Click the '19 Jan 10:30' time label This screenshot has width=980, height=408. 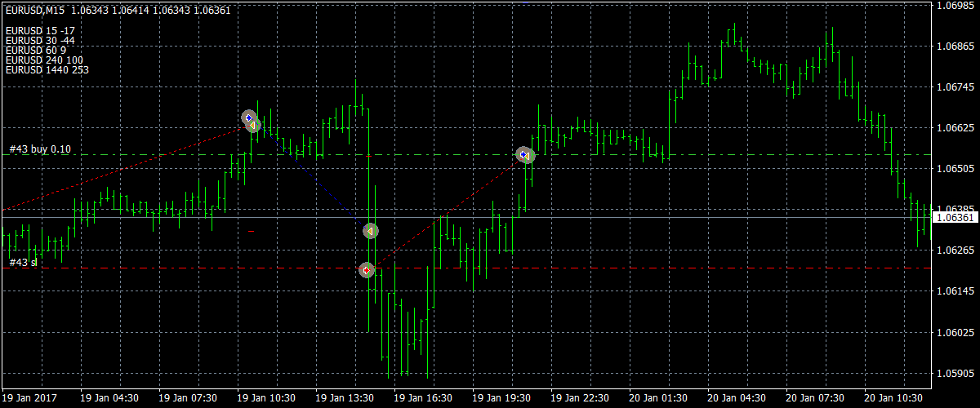265,398
